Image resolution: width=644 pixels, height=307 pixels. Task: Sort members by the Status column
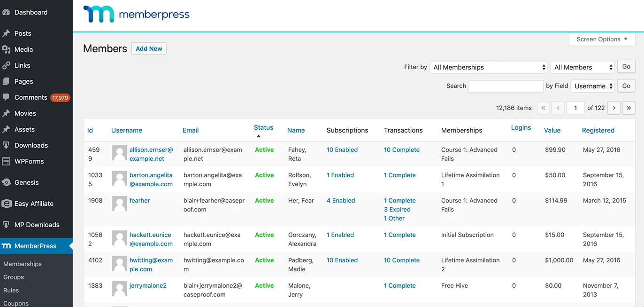263,127
